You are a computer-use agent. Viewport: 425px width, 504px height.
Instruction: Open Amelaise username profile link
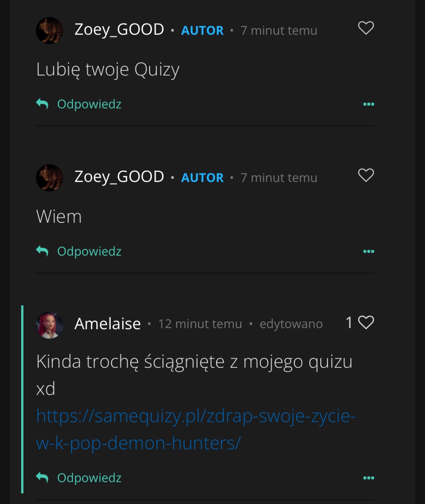[107, 324]
